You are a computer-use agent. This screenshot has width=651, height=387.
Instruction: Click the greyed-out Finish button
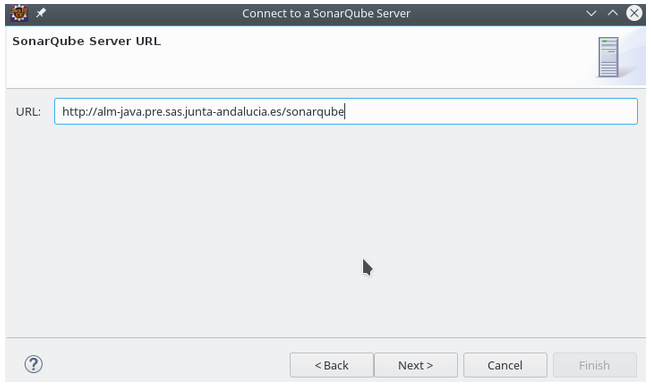pos(595,365)
